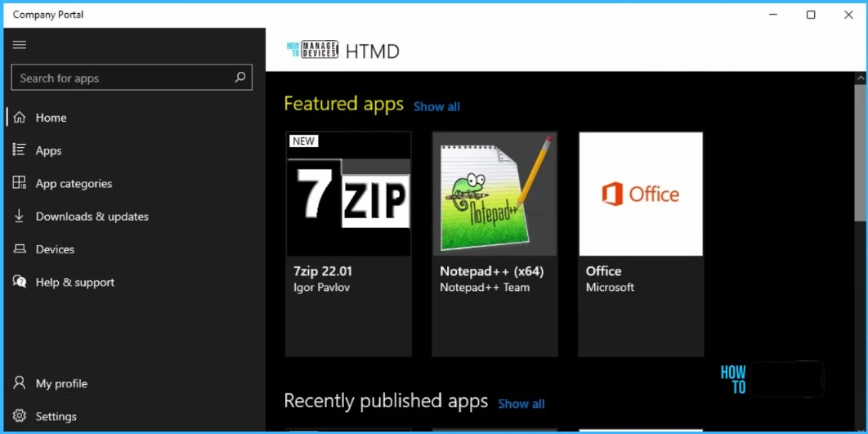Viewport: 868px width, 434px height.
Task: Show all Featured apps
Action: tap(436, 107)
